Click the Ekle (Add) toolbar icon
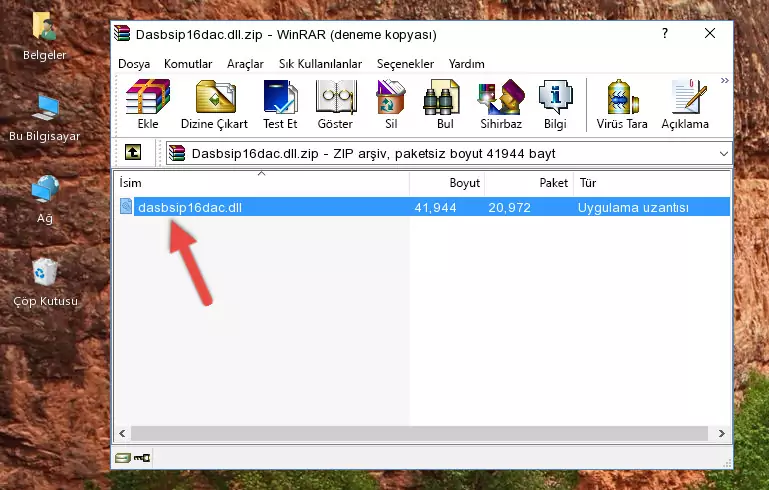The width and height of the screenshot is (769, 490). [x=148, y=104]
